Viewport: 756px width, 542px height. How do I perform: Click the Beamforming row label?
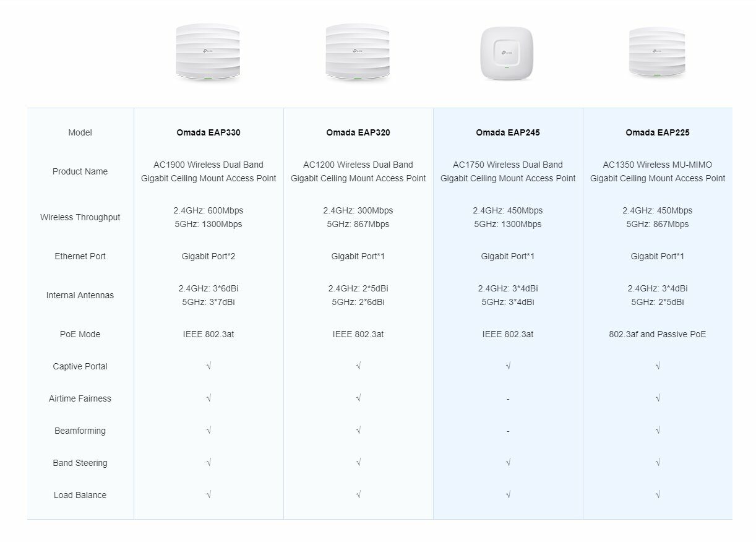80,431
